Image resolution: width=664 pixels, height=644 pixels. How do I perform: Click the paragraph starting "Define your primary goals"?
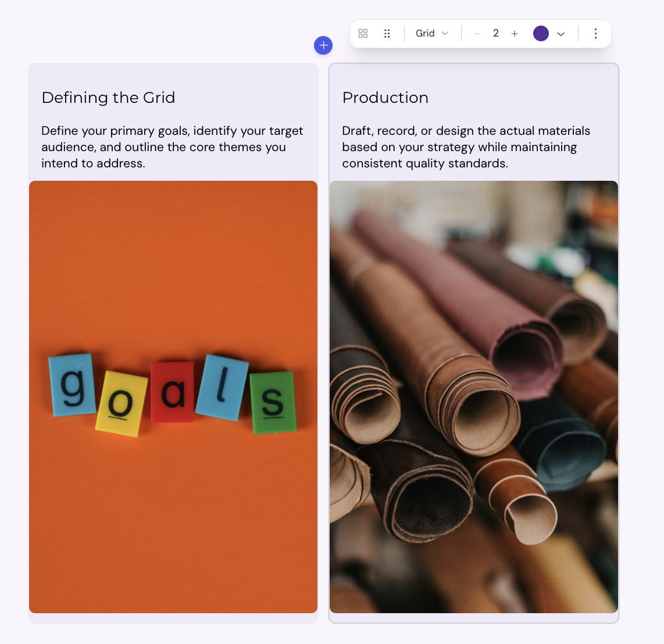tap(172, 147)
